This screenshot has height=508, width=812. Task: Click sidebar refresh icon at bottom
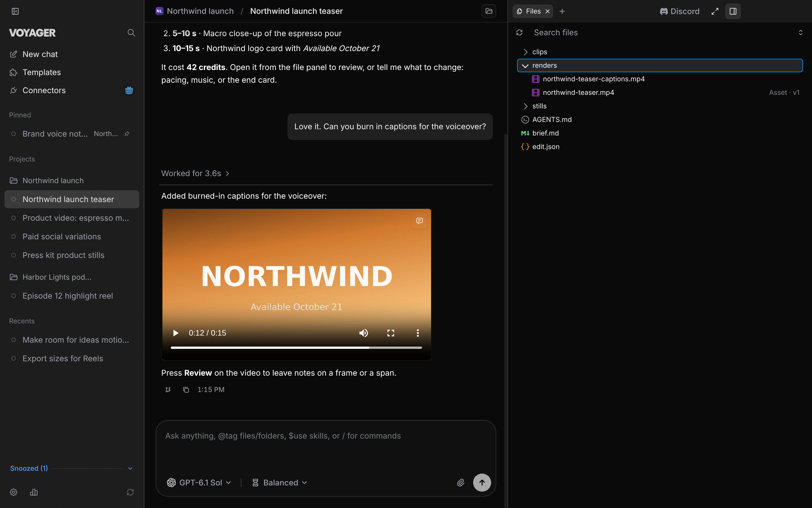point(130,492)
